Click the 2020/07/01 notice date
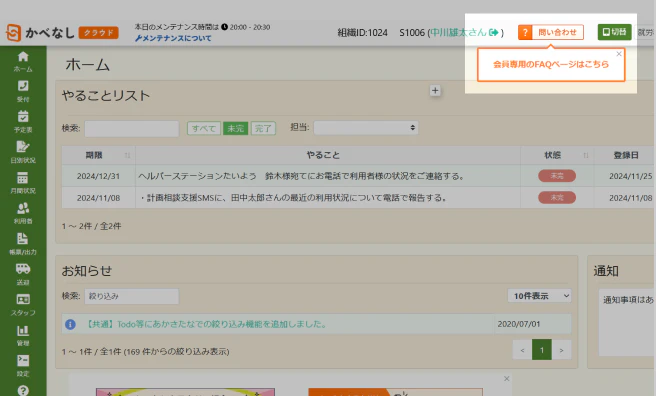Viewport: 656px width, 396px height. coord(519,324)
